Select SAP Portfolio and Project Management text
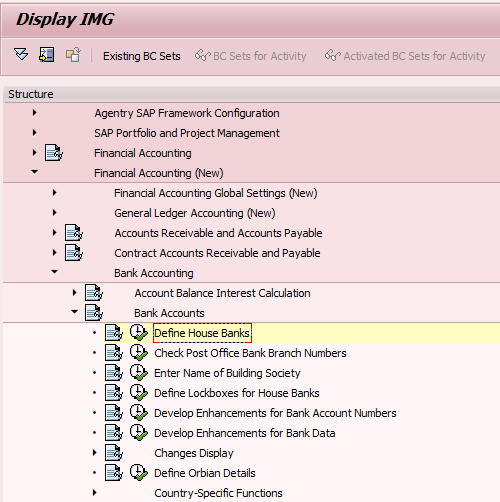The image size is (500, 502). pos(187,133)
